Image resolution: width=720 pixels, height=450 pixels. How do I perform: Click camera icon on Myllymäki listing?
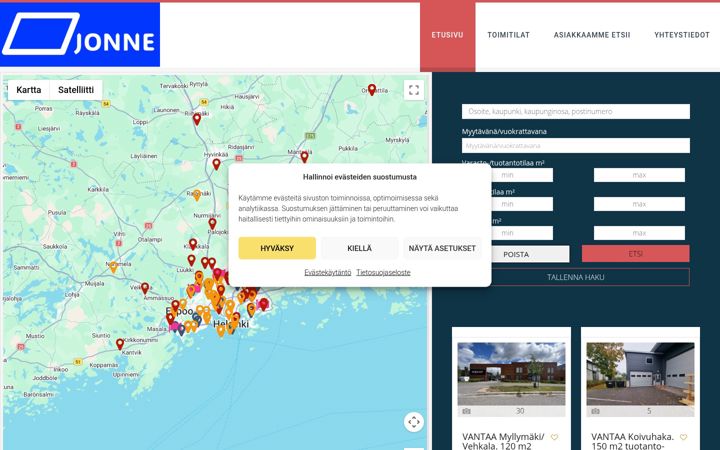click(x=467, y=411)
